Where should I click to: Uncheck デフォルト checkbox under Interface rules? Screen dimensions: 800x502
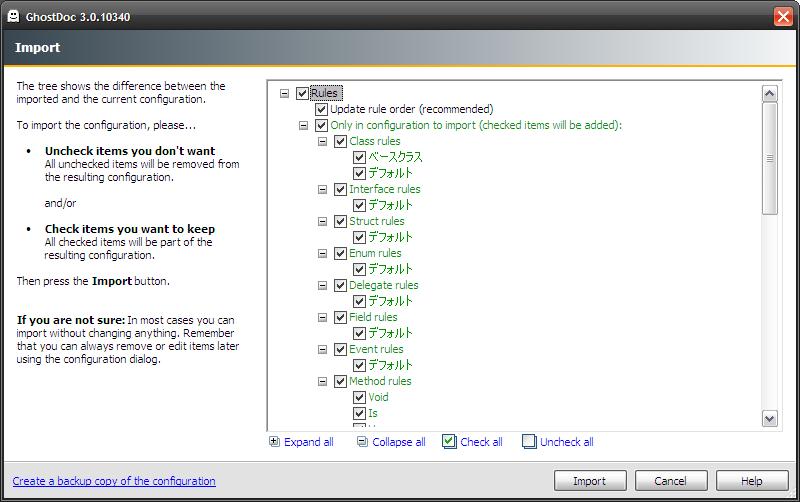click(x=359, y=205)
